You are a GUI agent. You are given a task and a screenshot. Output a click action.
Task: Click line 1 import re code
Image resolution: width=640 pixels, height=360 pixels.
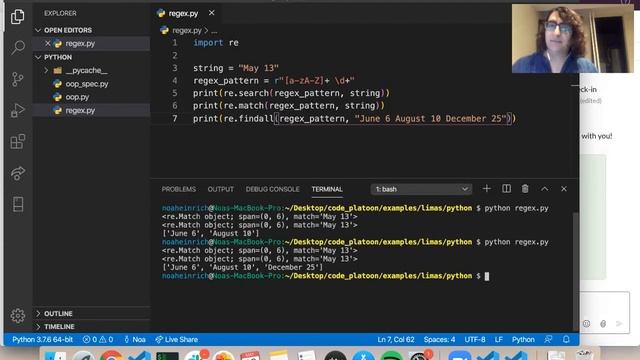click(216, 42)
